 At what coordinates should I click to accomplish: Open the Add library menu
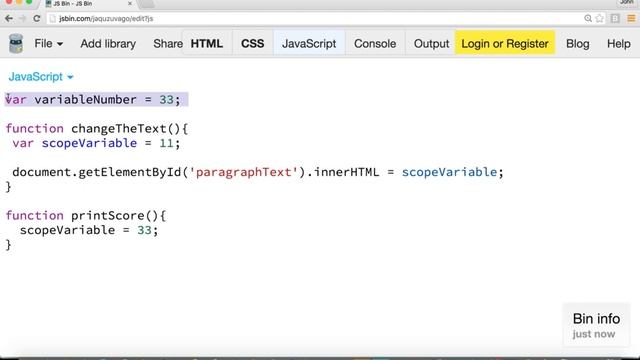(x=108, y=44)
